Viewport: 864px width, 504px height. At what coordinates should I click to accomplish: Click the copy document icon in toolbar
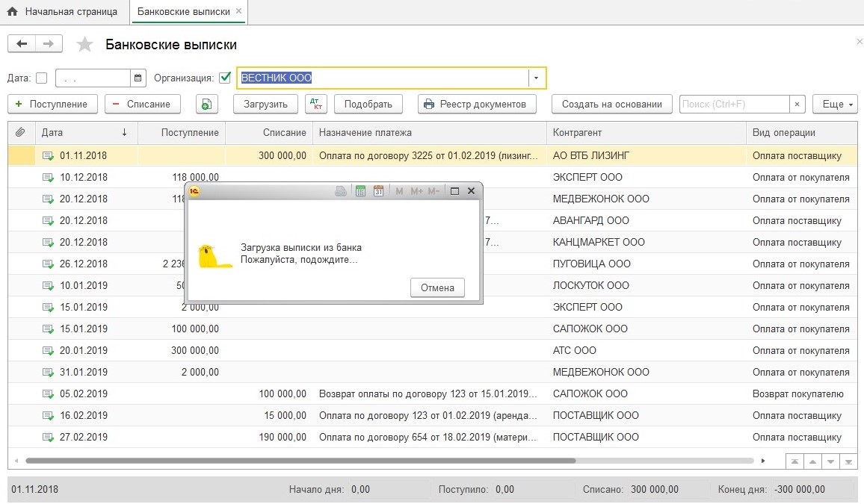[x=206, y=105]
